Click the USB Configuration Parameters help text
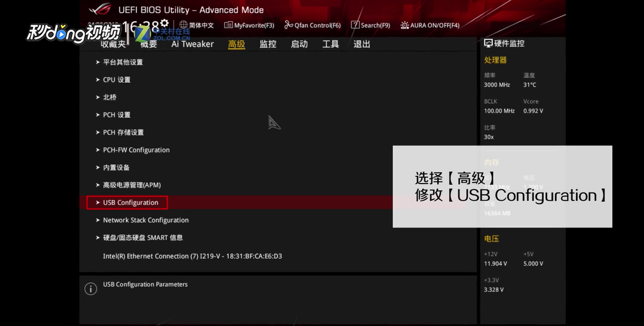 [x=145, y=284]
